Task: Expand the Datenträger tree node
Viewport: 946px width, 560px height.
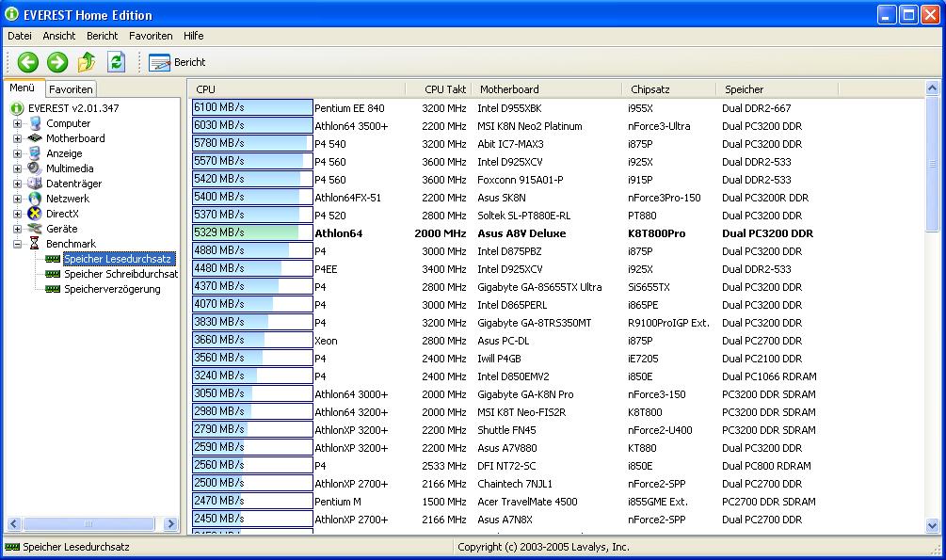Action: (17, 184)
